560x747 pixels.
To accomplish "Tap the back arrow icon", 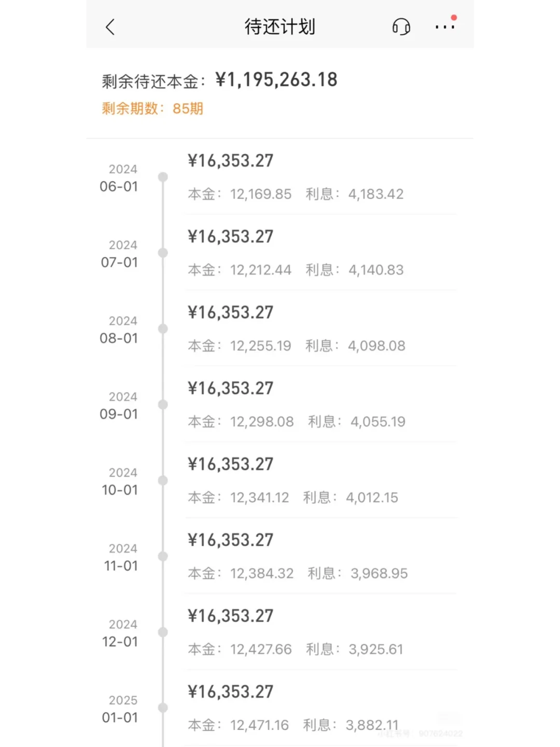I will (110, 27).
